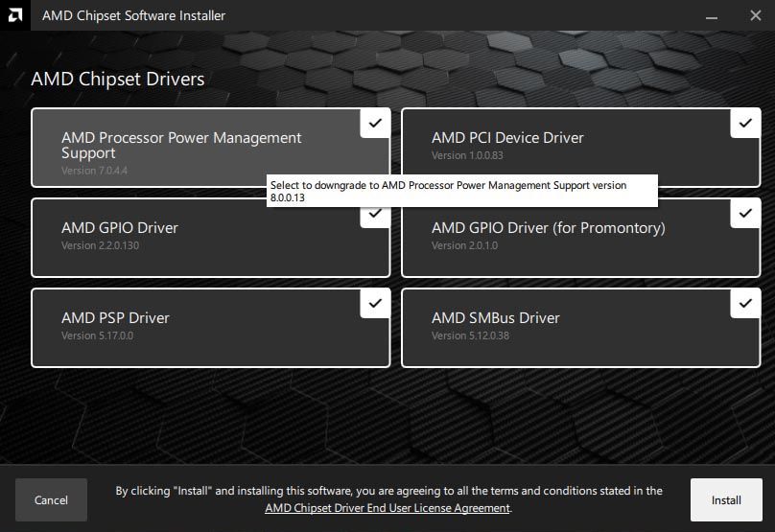Select the AMD SMBus Driver title
The image size is (775, 532).
pyautogui.click(x=496, y=318)
